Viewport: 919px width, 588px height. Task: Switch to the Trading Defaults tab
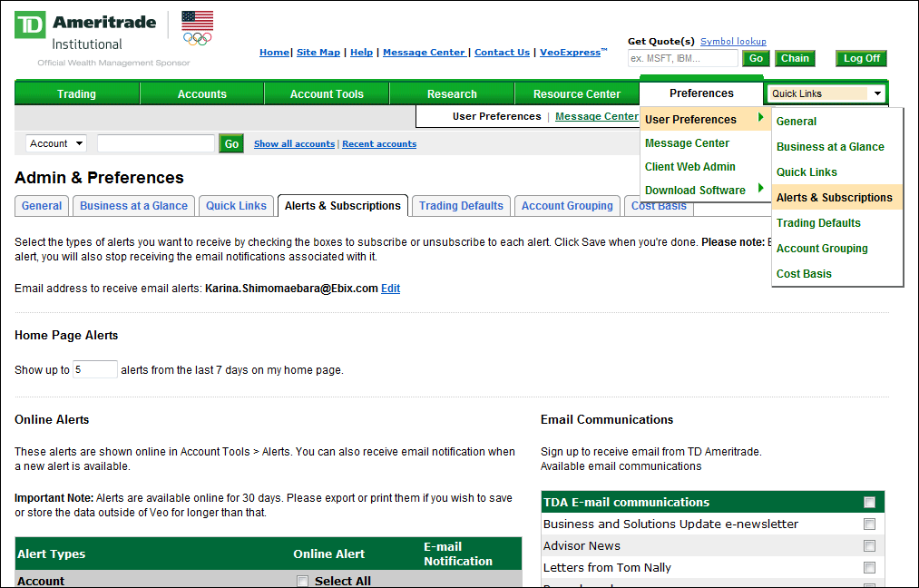click(x=460, y=205)
